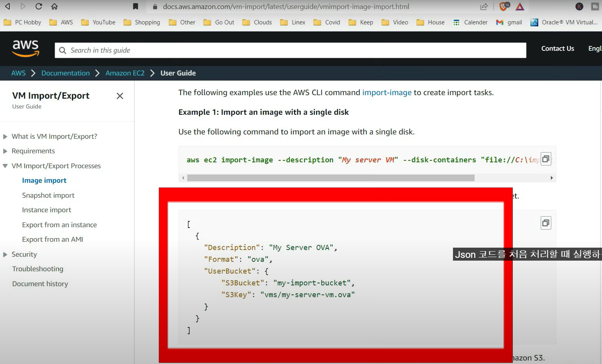Open the Troubleshooting page

tap(38, 269)
